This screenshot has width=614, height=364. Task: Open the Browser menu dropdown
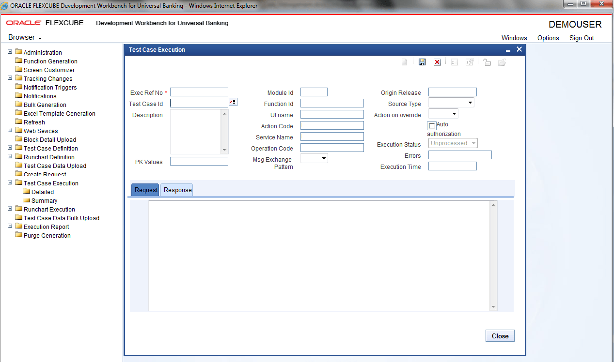click(x=25, y=37)
